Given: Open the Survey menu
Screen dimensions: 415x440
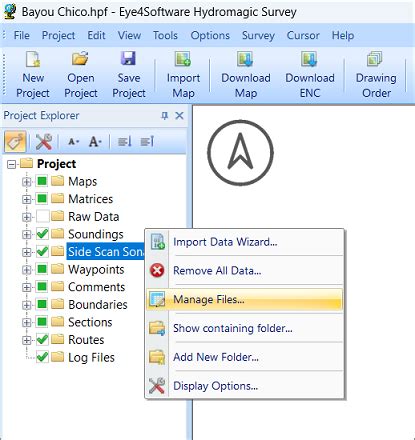Looking at the screenshot, I should click(x=258, y=35).
